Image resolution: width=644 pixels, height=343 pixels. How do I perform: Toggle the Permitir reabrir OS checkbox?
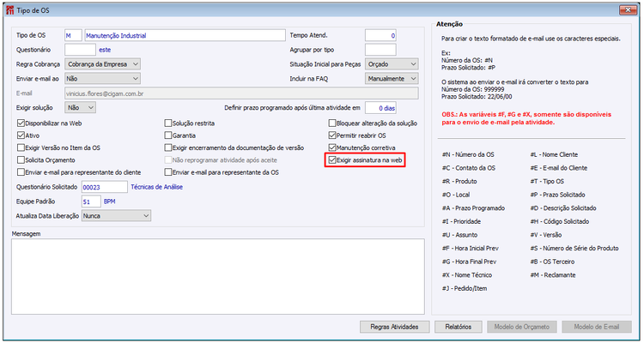[x=332, y=135]
